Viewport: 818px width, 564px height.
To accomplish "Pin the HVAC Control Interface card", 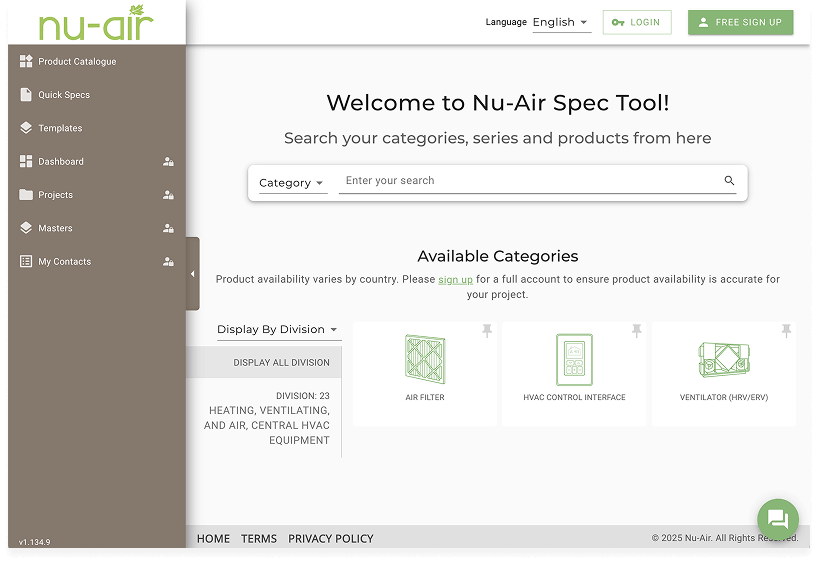I will pos(636,331).
